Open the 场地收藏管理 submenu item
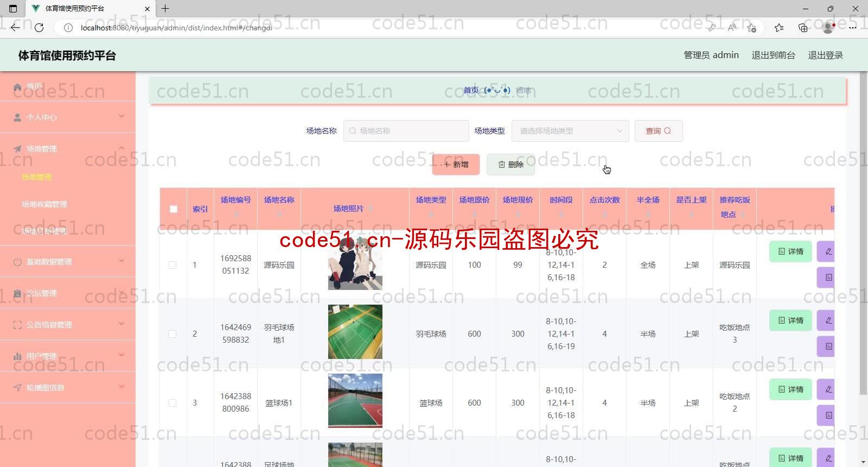This screenshot has width=868, height=467. pyautogui.click(x=44, y=204)
